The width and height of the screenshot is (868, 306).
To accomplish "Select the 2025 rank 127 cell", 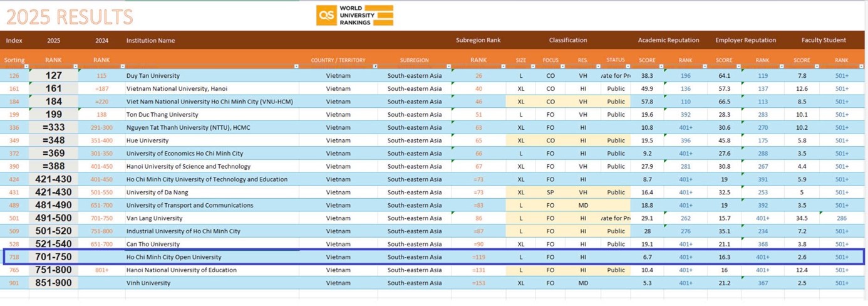I will tap(54, 75).
